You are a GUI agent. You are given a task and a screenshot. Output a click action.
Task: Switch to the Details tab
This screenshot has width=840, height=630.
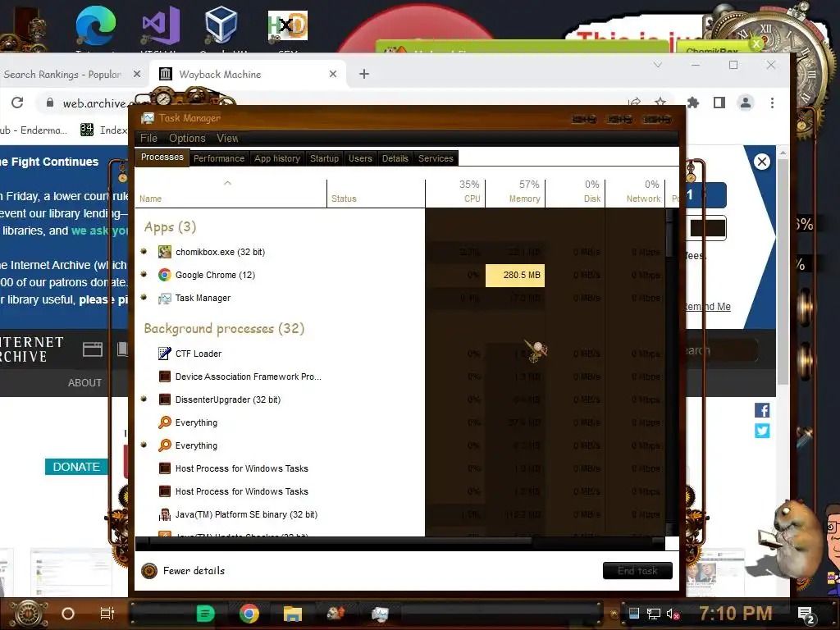395,158
